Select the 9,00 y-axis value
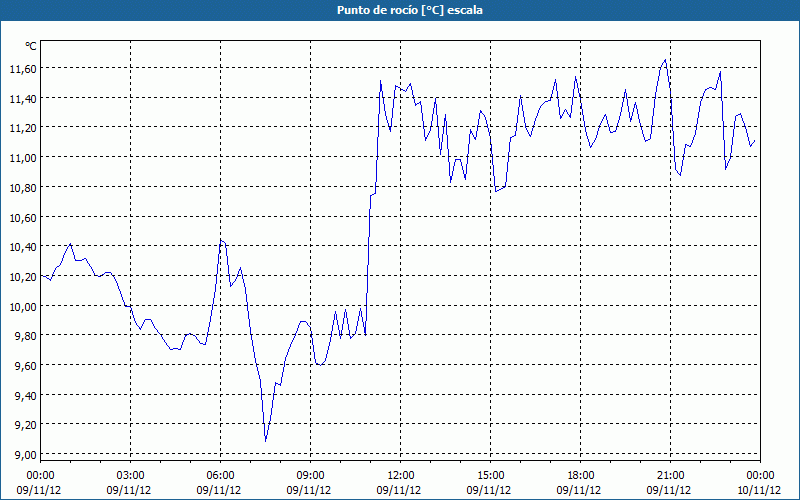The height and width of the screenshot is (500, 800). 26,455
